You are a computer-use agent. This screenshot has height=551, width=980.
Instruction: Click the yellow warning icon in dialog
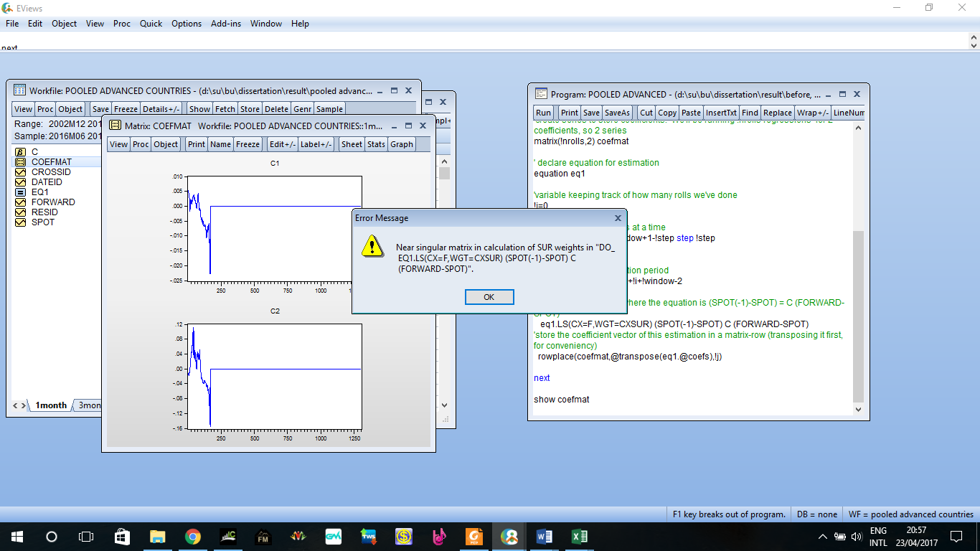[372, 248]
